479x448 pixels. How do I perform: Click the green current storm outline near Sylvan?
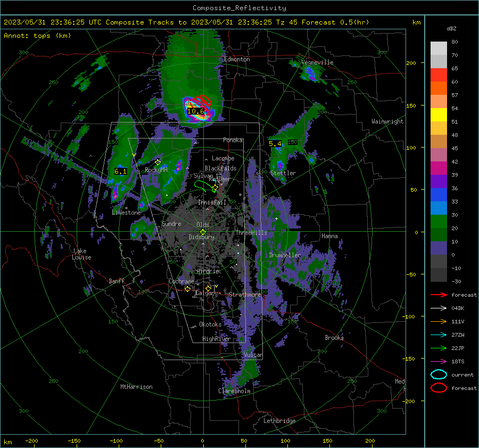pos(205,186)
